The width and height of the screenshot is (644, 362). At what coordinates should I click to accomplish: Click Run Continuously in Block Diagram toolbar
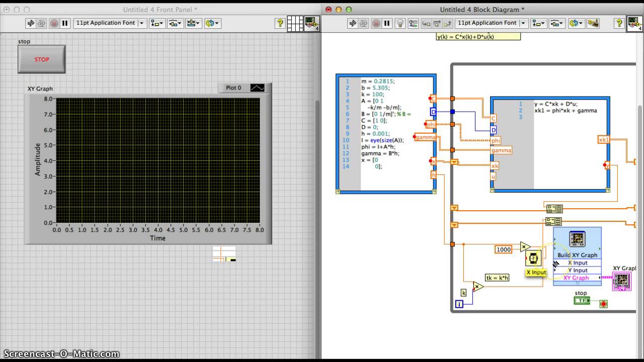(x=363, y=23)
